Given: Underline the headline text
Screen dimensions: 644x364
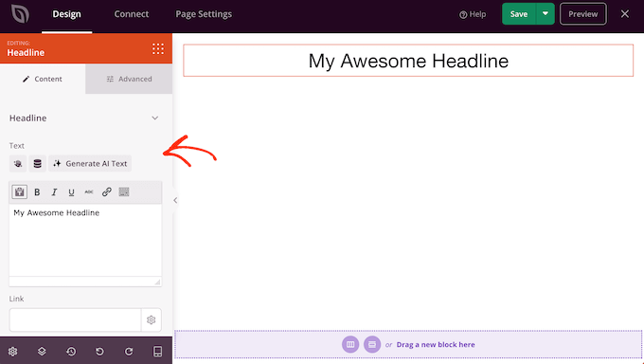Looking at the screenshot, I should pyautogui.click(x=71, y=192).
